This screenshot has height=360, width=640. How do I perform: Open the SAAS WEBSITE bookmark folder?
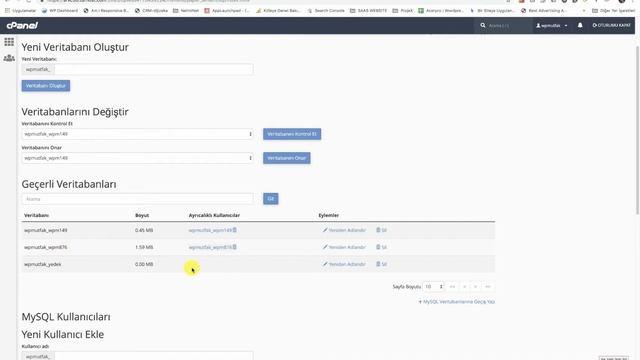point(368,11)
